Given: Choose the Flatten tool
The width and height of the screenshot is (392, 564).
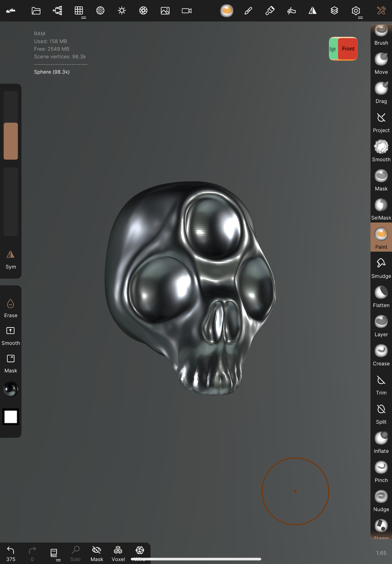Looking at the screenshot, I should click(x=381, y=296).
